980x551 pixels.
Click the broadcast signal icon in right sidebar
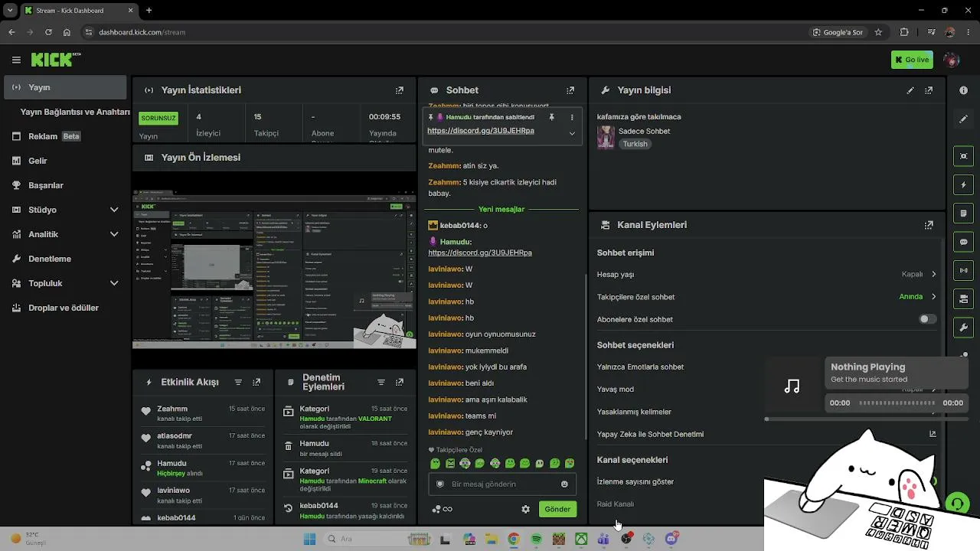963,270
